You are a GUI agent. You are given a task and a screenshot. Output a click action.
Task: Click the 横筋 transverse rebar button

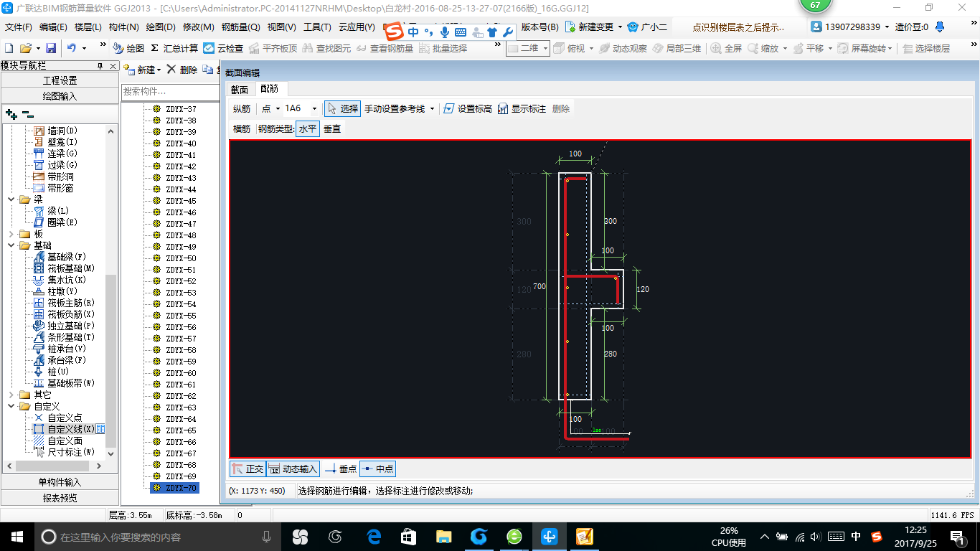tap(242, 129)
